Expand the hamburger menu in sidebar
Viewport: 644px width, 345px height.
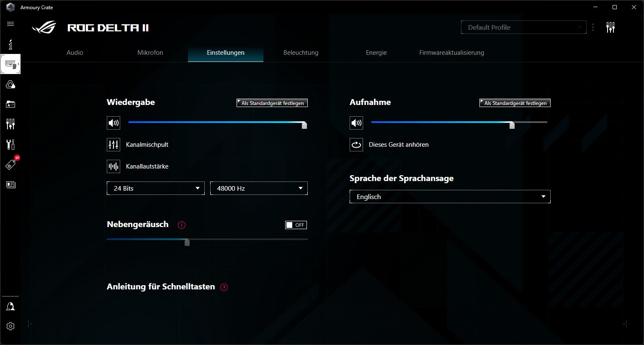10,24
